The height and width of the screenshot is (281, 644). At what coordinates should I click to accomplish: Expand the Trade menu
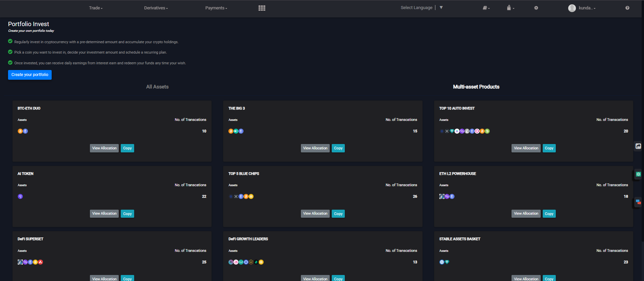coord(96,8)
